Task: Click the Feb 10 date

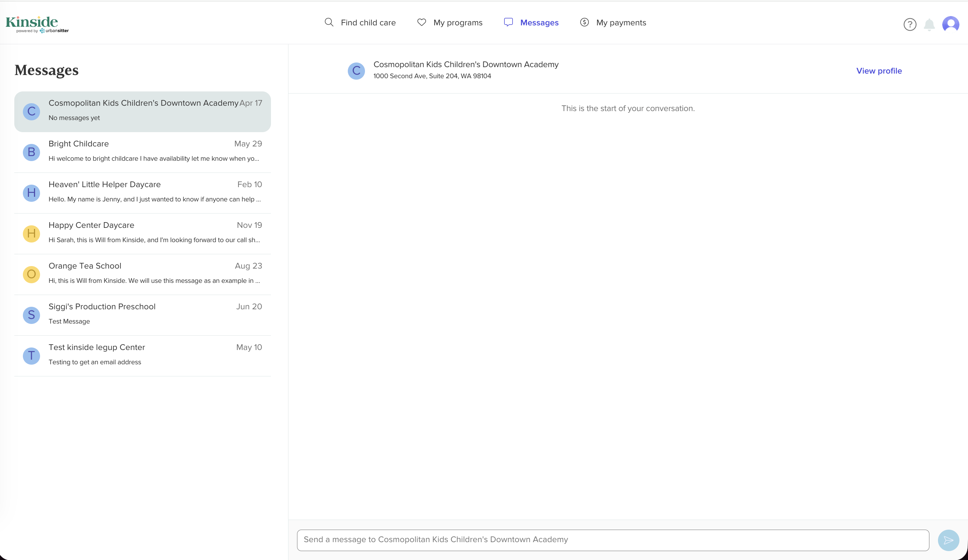Action: pos(250,184)
